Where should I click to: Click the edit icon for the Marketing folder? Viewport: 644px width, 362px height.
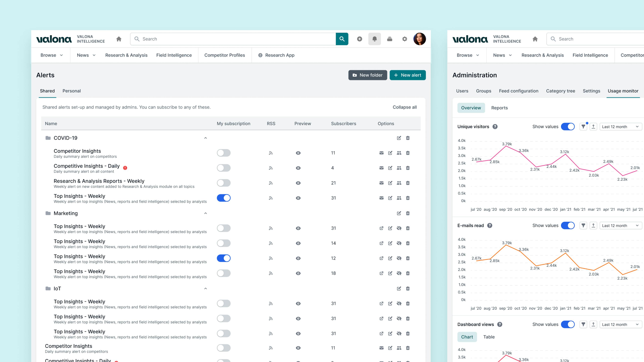399,213
